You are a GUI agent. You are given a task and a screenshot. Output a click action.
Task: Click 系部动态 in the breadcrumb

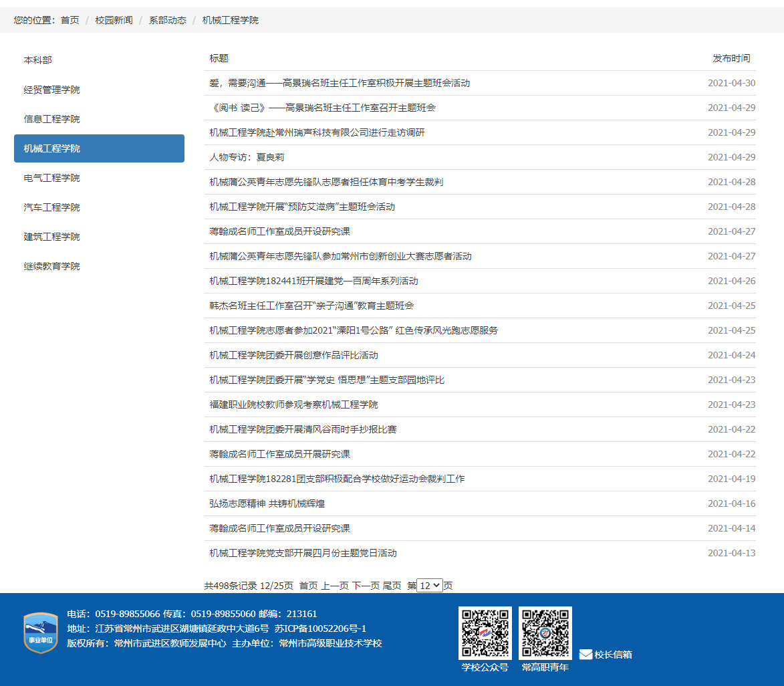[x=167, y=20]
